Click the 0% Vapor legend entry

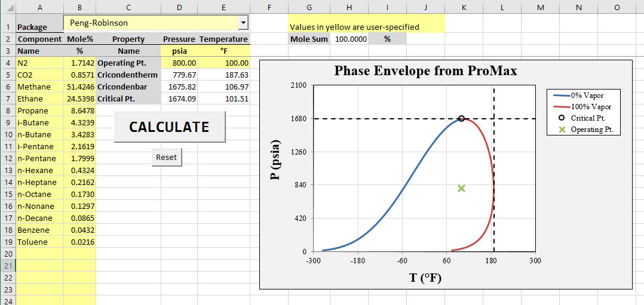point(578,95)
